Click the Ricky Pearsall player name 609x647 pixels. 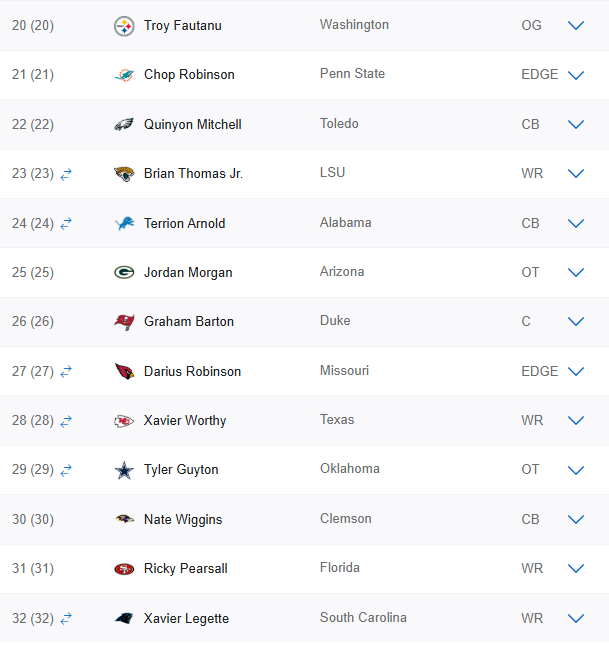[186, 569]
